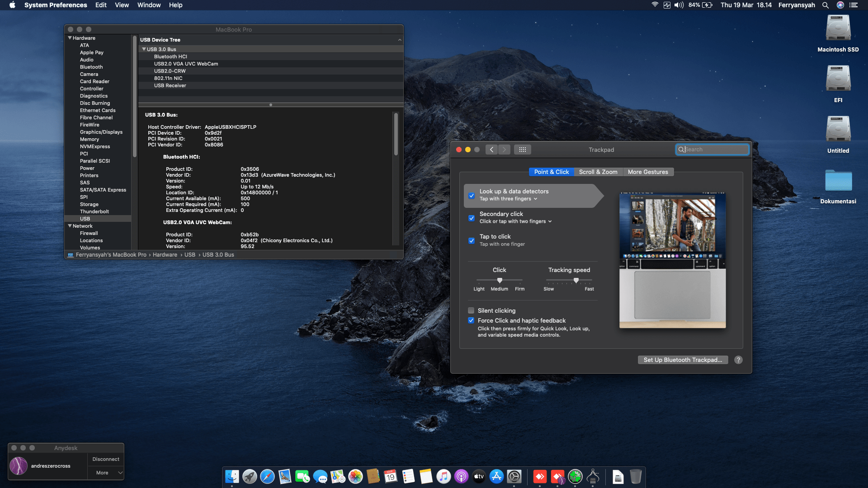868x488 pixels.
Task: Open Trackpad help question mark
Action: (x=738, y=360)
